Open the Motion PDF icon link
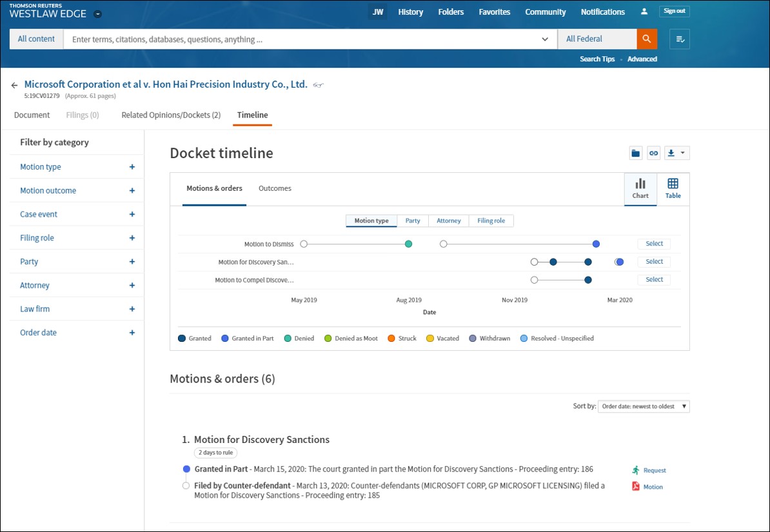Viewport: 770px width, 532px height. [635, 486]
